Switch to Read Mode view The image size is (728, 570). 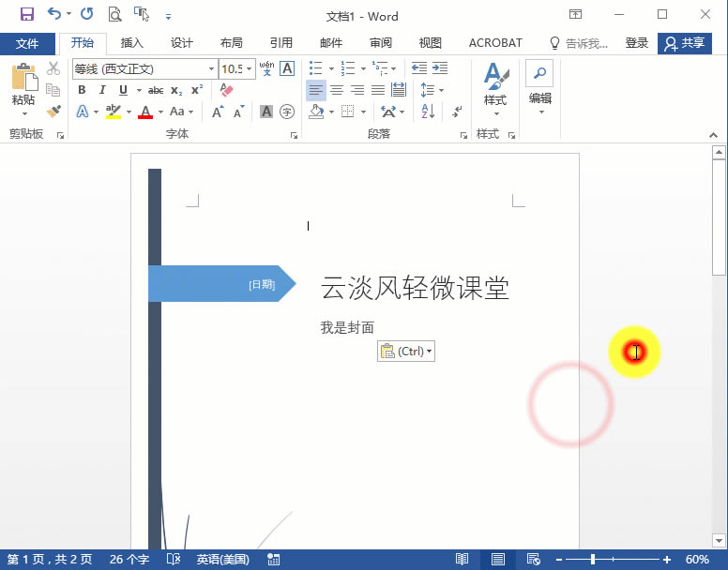tap(462, 560)
